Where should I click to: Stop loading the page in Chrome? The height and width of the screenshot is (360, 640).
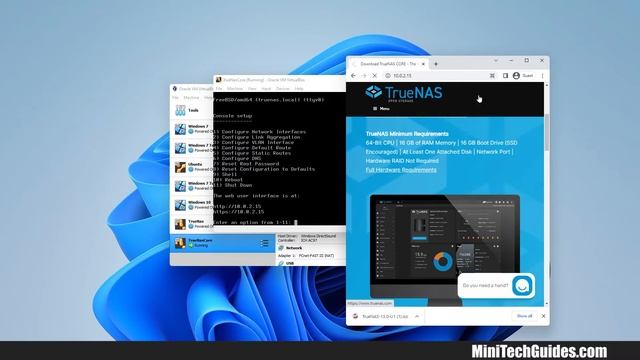click(375, 76)
